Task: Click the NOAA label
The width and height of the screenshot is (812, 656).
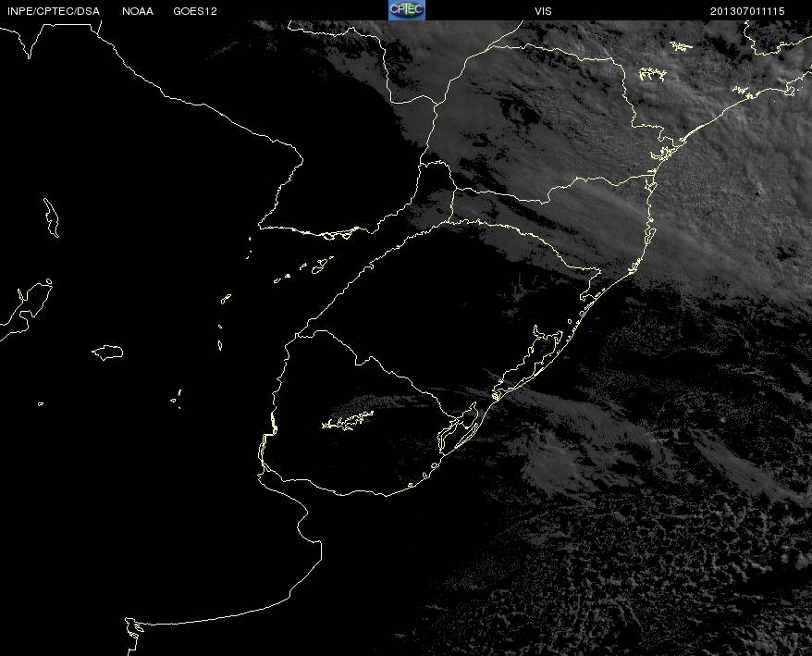Action: point(138,11)
